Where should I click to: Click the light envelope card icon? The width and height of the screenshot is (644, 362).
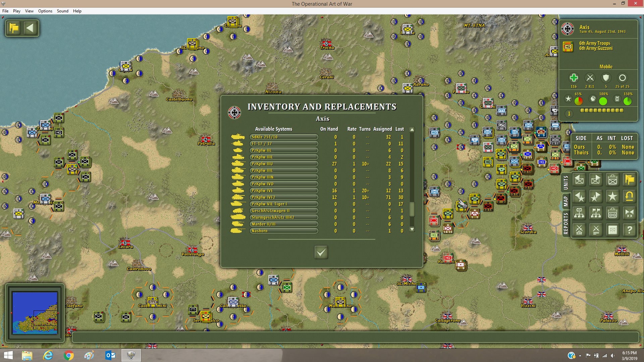point(613,230)
